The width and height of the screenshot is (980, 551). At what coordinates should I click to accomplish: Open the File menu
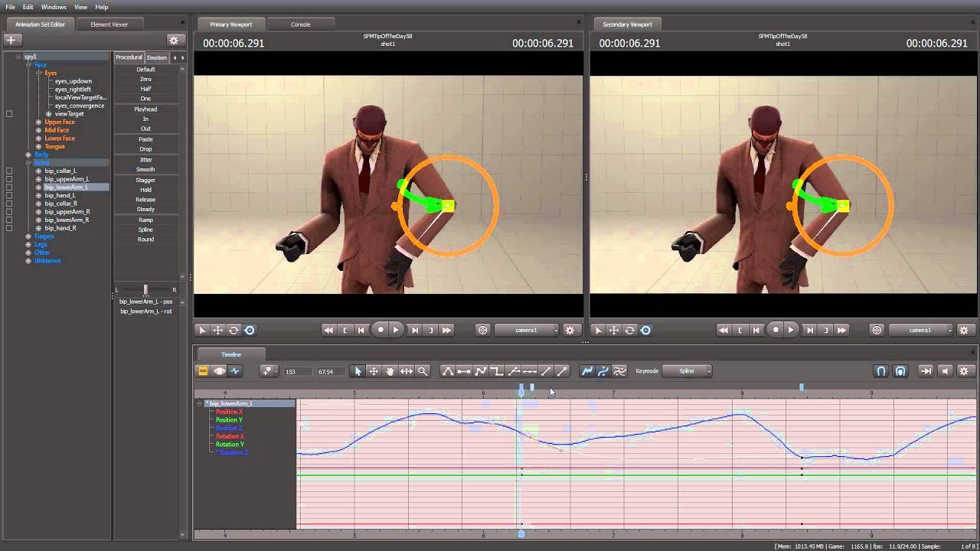10,7
